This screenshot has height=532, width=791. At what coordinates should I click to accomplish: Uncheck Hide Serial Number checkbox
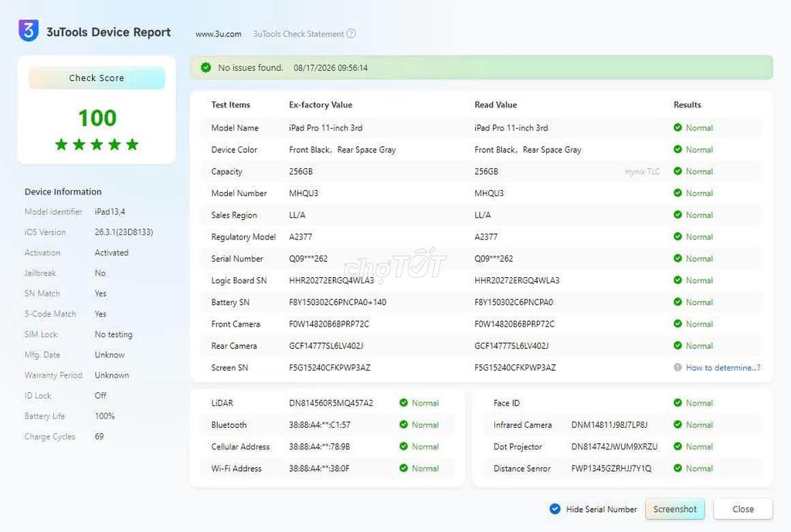pos(555,509)
